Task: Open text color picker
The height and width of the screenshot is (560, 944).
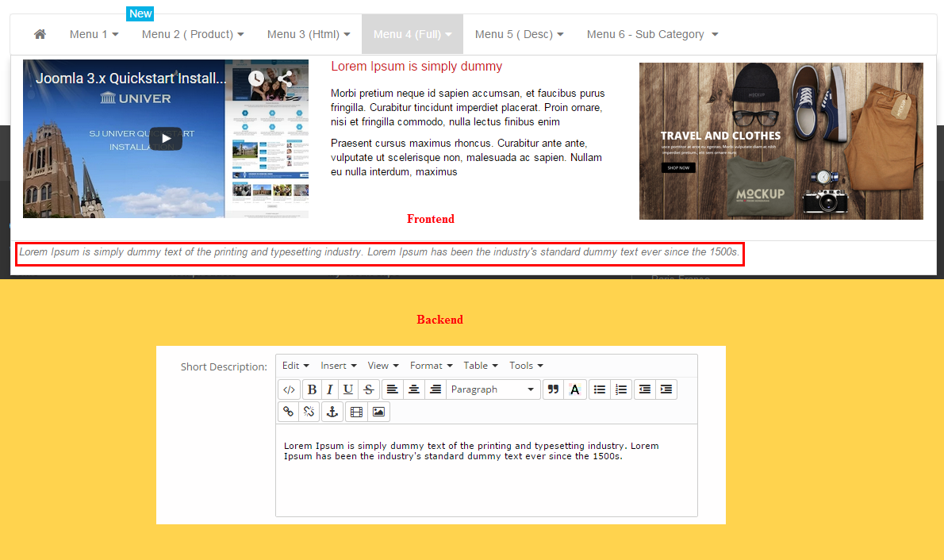Action: (x=575, y=389)
